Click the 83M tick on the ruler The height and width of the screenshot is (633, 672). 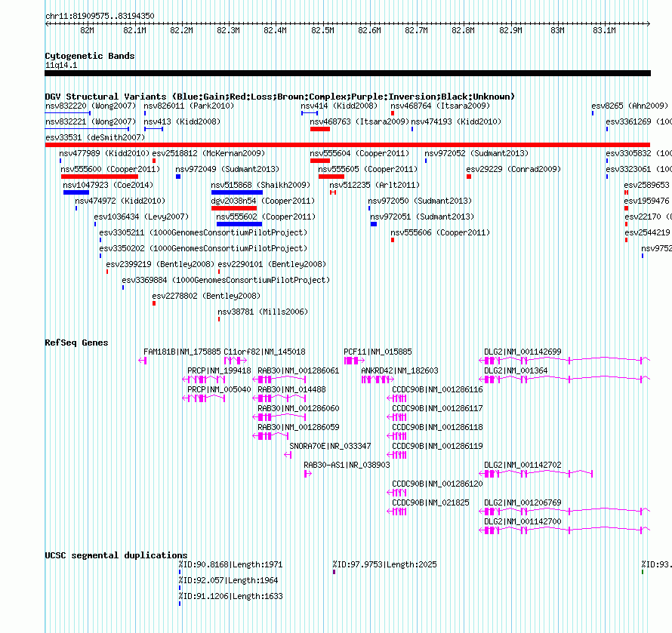557,30
